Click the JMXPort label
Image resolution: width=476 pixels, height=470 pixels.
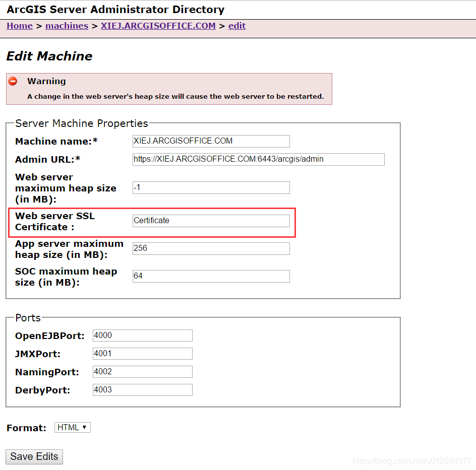38,354
